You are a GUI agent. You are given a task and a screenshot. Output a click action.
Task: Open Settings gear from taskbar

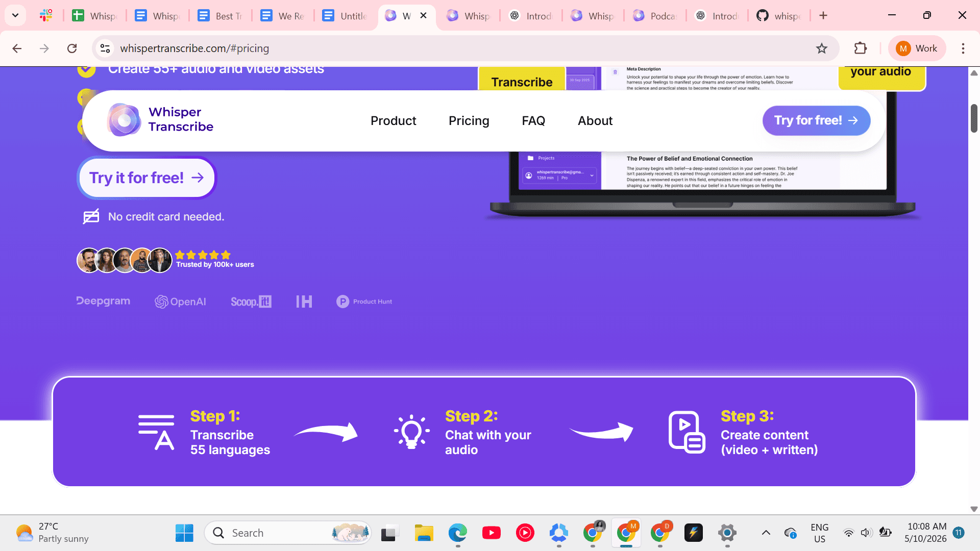727,533
